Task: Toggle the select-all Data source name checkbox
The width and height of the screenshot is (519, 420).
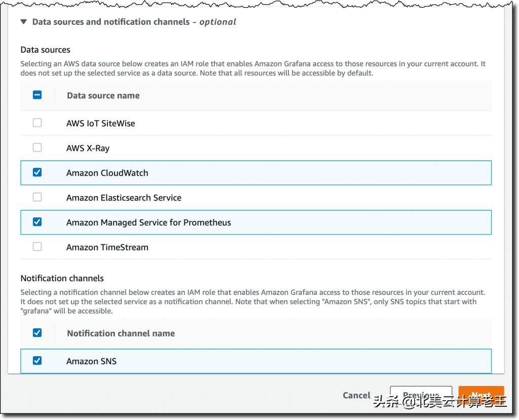Action: tap(37, 95)
